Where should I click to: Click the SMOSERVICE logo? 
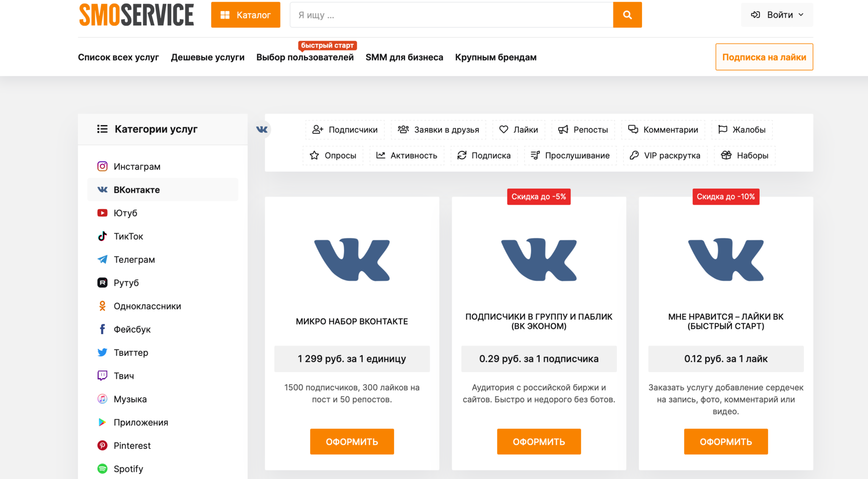[x=136, y=15]
